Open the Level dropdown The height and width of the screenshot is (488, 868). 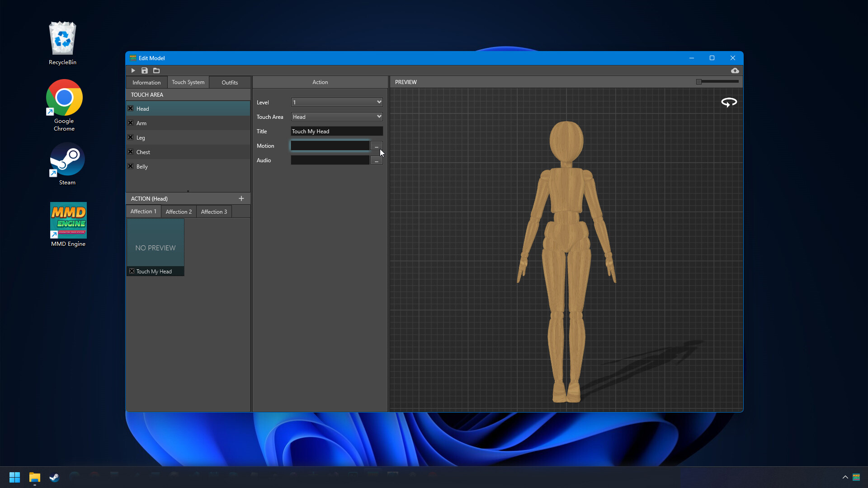(x=336, y=102)
